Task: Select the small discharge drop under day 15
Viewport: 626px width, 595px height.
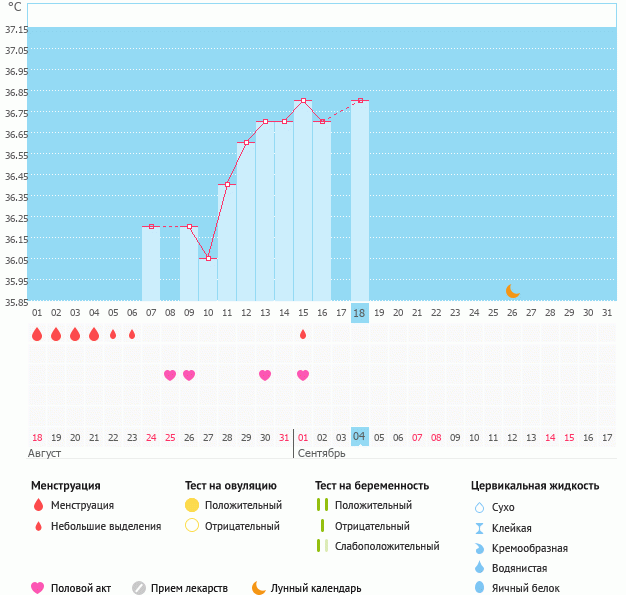Action: 303,334
